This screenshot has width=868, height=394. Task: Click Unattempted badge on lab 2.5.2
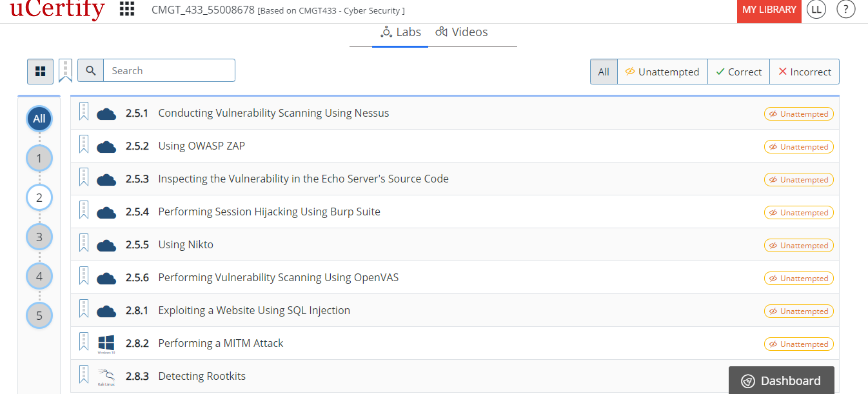tap(799, 147)
